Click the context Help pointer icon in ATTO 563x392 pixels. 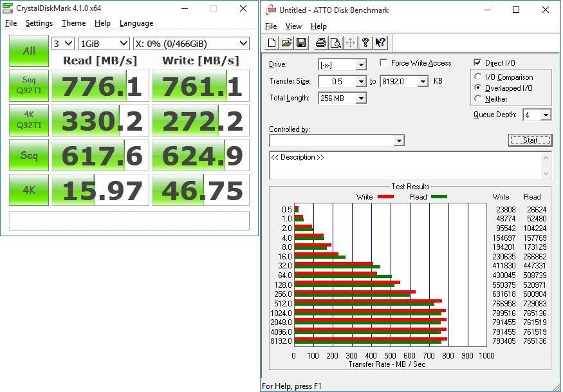[380, 43]
